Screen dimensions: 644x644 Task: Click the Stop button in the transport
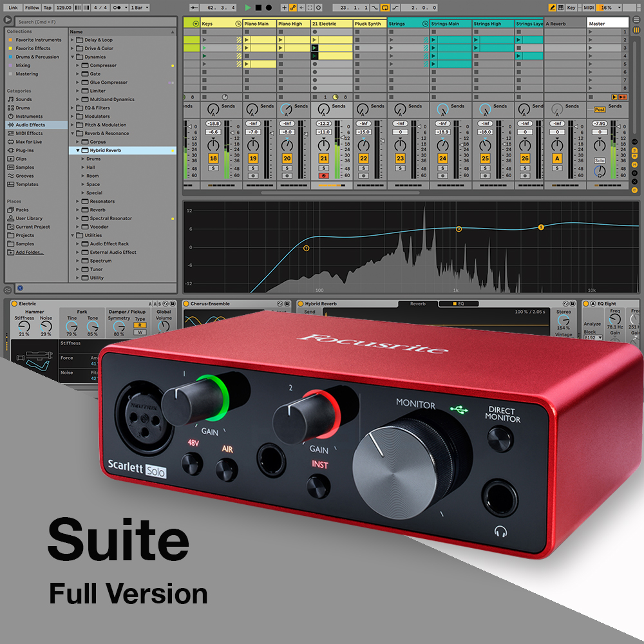(x=258, y=7)
